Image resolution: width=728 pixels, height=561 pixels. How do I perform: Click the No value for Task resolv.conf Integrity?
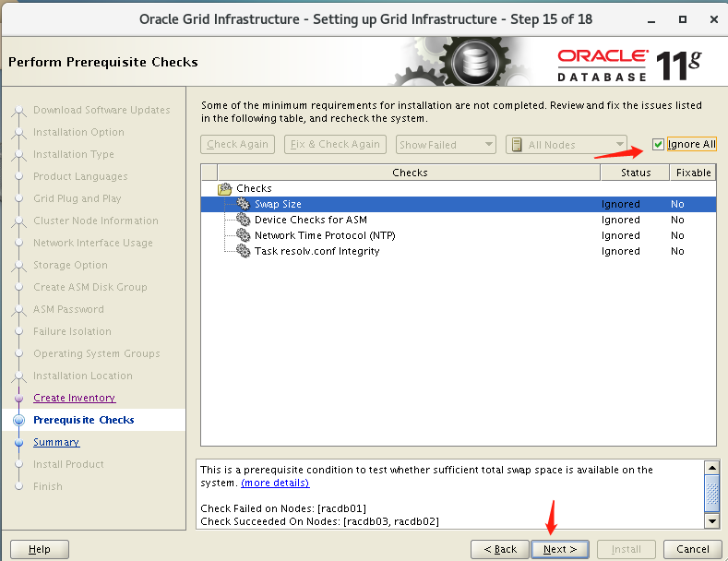pos(677,252)
